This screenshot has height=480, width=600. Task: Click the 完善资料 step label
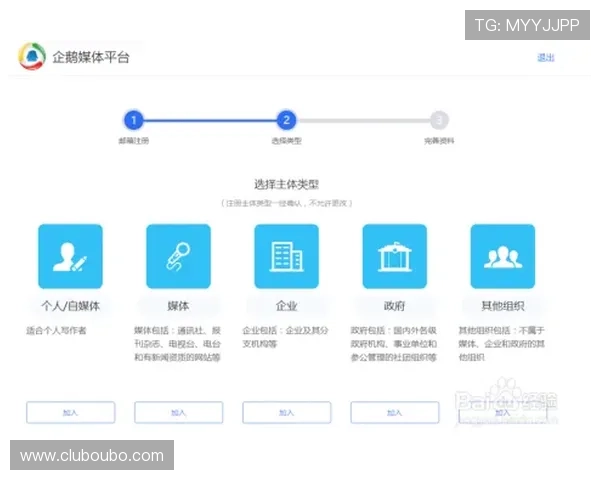click(439, 141)
